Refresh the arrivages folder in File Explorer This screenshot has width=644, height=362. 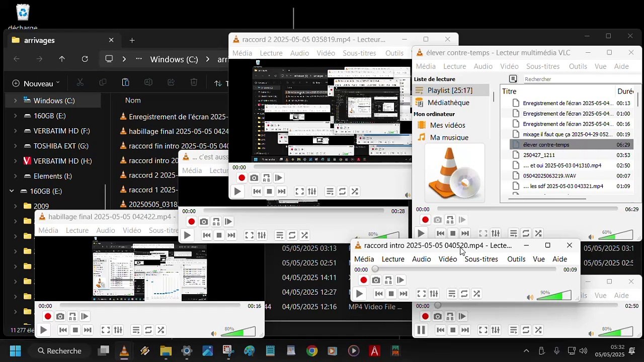coord(85,59)
